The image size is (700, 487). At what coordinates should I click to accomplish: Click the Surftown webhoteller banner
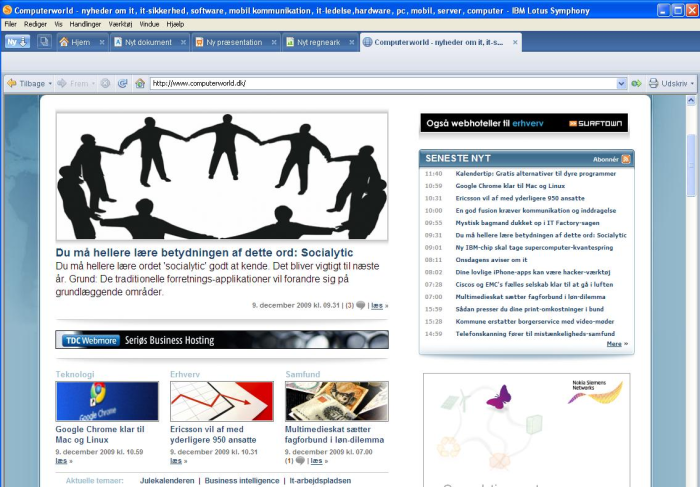(x=524, y=123)
